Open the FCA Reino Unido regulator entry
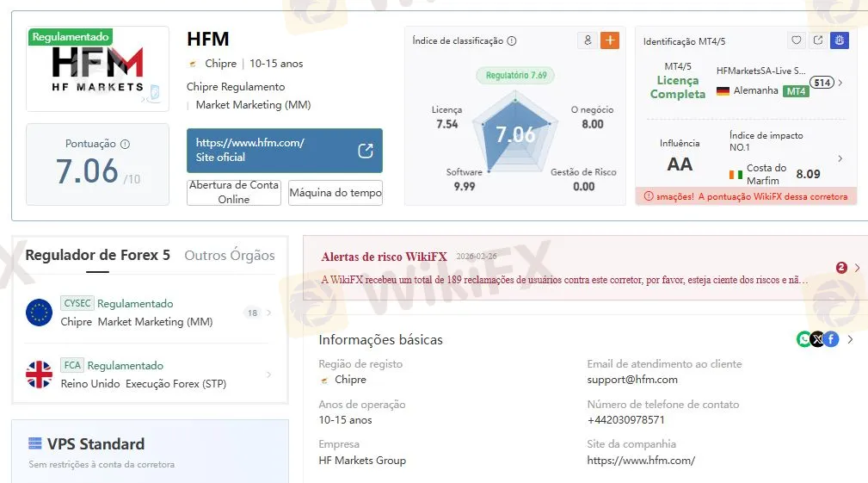 (268, 375)
